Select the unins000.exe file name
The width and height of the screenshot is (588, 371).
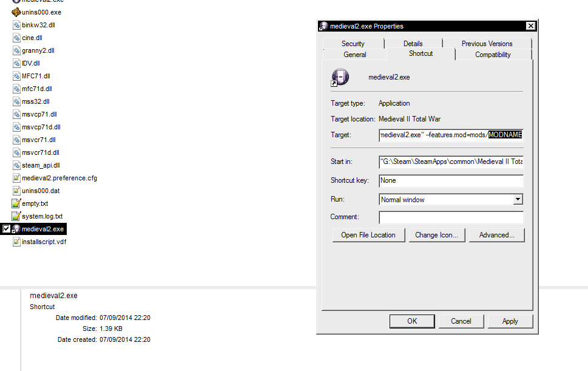point(41,12)
